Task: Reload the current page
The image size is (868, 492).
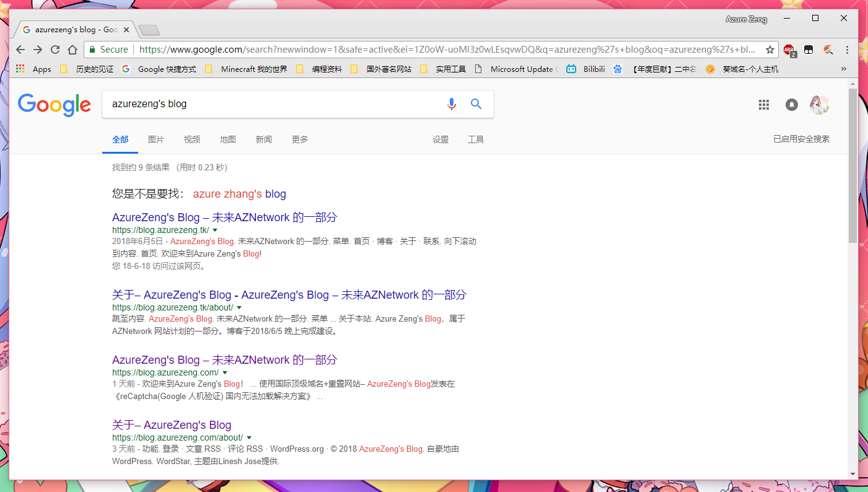Action: coord(55,50)
